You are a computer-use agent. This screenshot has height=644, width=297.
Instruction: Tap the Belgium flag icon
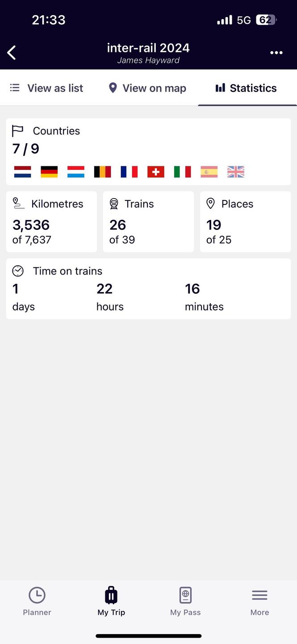tap(102, 172)
